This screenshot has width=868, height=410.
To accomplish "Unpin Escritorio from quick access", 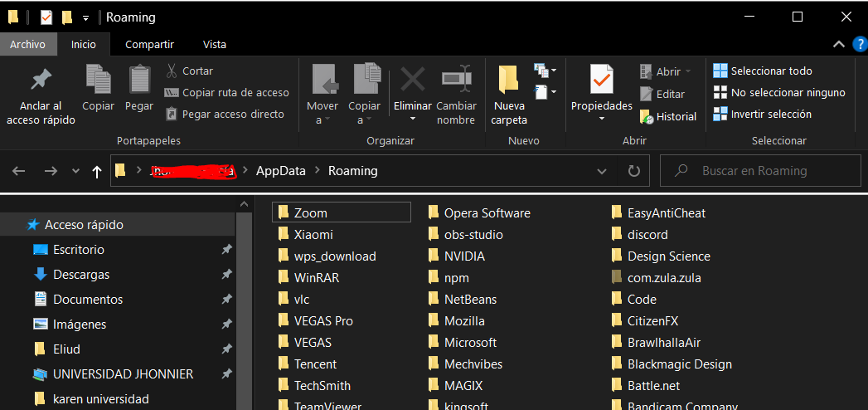I will click(x=225, y=250).
